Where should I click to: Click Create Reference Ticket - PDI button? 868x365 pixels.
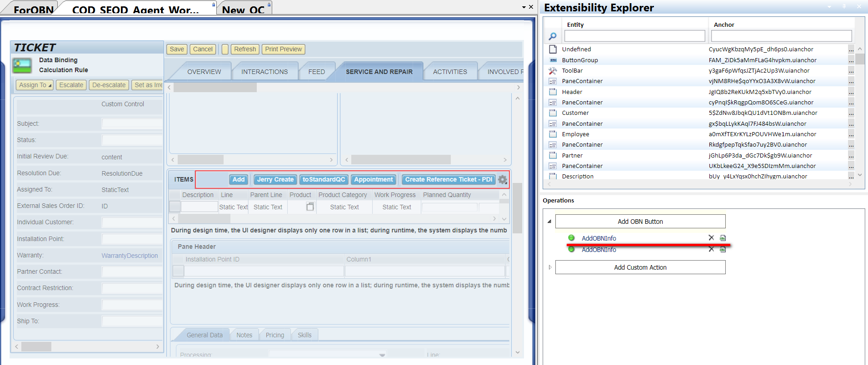point(449,180)
